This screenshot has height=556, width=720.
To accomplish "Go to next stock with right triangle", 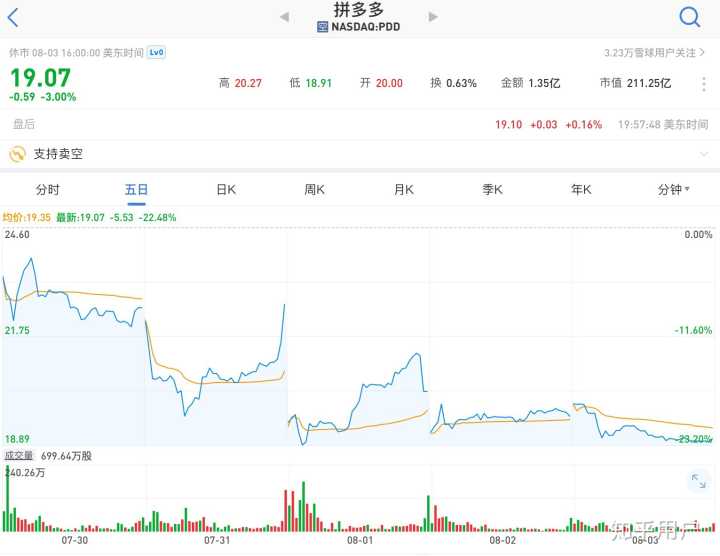I will click(x=433, y=17).
